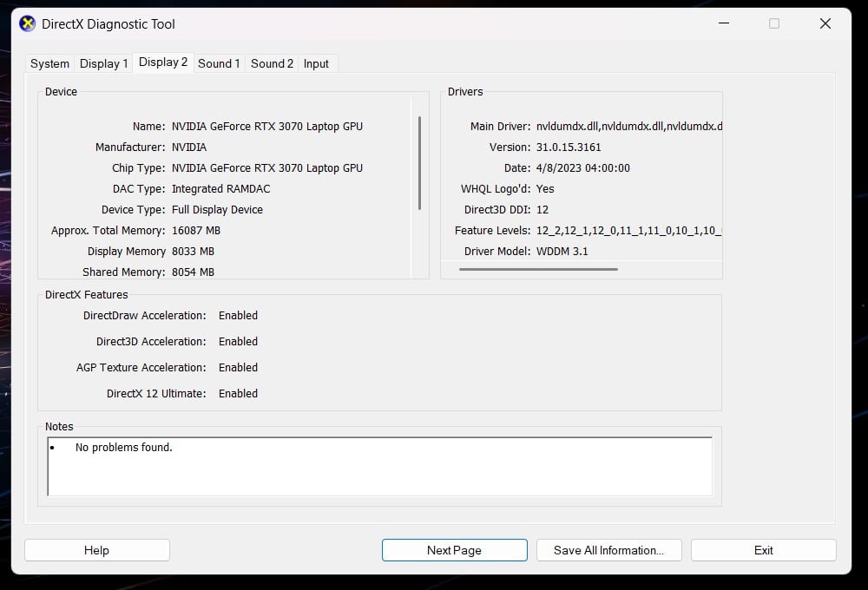This screenshot has width=868, height=590.
Task: Click the Direct3D DDI value '12'
Action: [542, 210]
